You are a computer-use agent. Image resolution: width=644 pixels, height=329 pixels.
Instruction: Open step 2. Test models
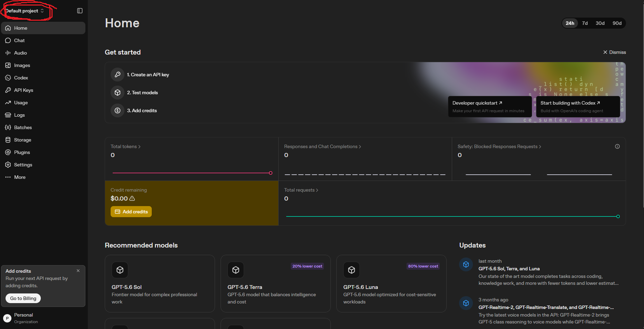[x=142, y=93]
